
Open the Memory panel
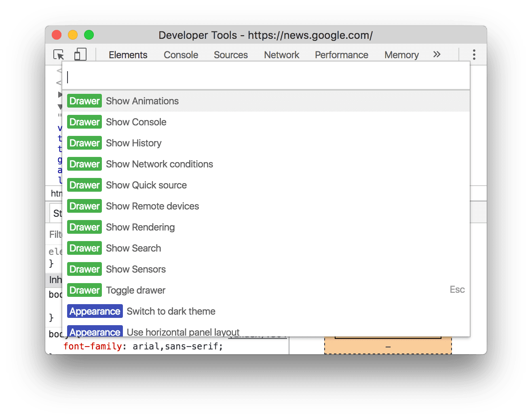pyautogui.click(x=401, y=54)
